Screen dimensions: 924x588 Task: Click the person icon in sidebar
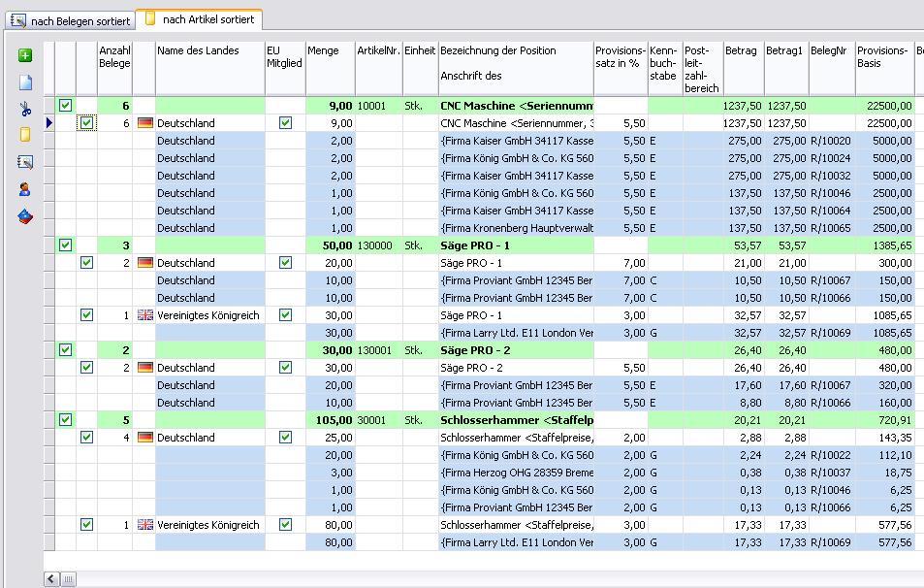tap(25, 190)
